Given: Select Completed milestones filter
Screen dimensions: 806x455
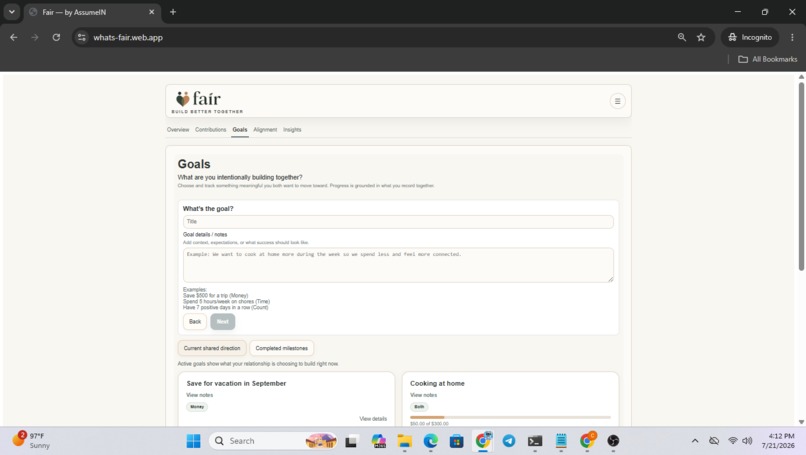Looking at the screenshot, I should [282, 348].
